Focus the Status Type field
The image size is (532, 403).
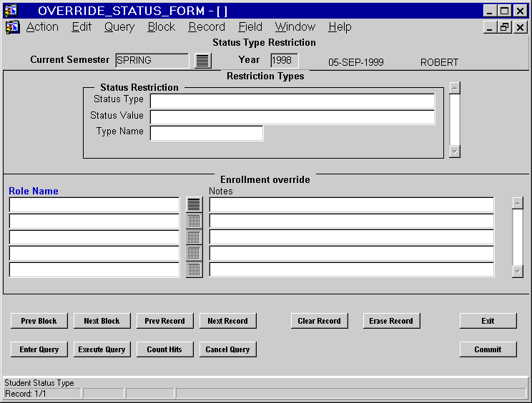click(292, 101)
